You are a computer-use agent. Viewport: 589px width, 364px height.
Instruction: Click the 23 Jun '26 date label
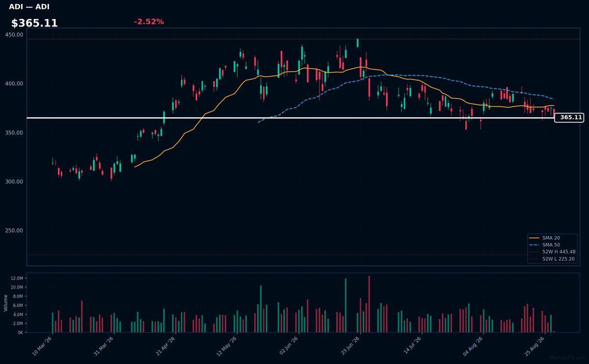click(x=350, y=346)
